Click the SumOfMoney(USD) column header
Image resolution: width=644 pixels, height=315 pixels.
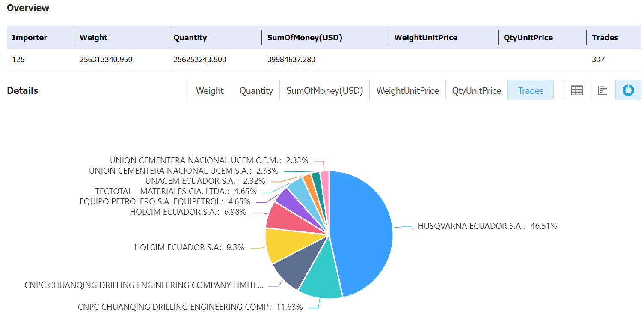tap(305, 38)
